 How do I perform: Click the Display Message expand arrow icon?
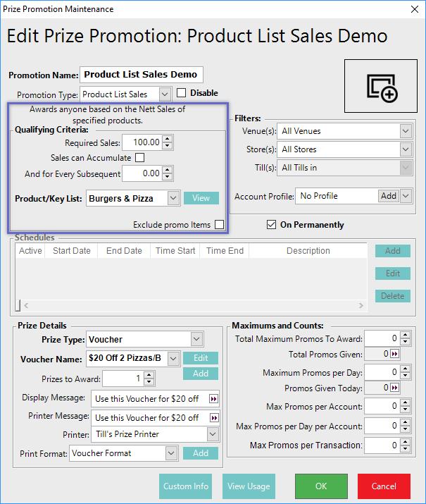[x=213, y=398]
